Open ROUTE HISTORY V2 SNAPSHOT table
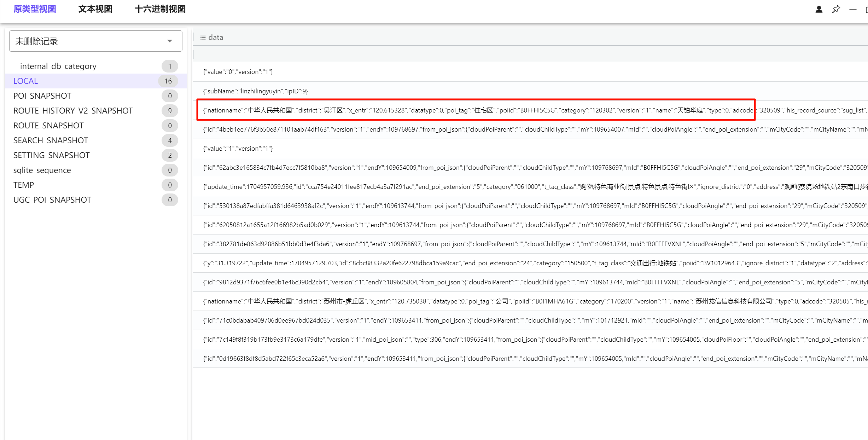This screenshot has height=440, width=868. pos(73,111)
